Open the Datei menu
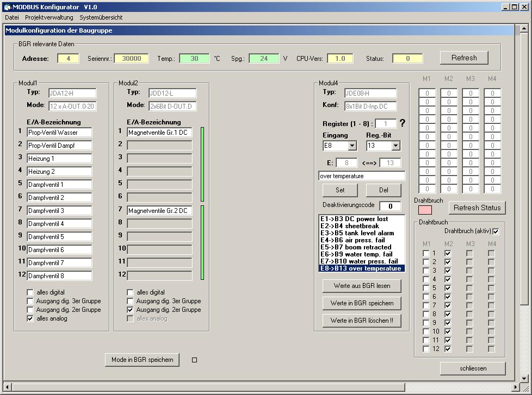The height and width of the screenshot is (395, 532). [x=12, y=17]
